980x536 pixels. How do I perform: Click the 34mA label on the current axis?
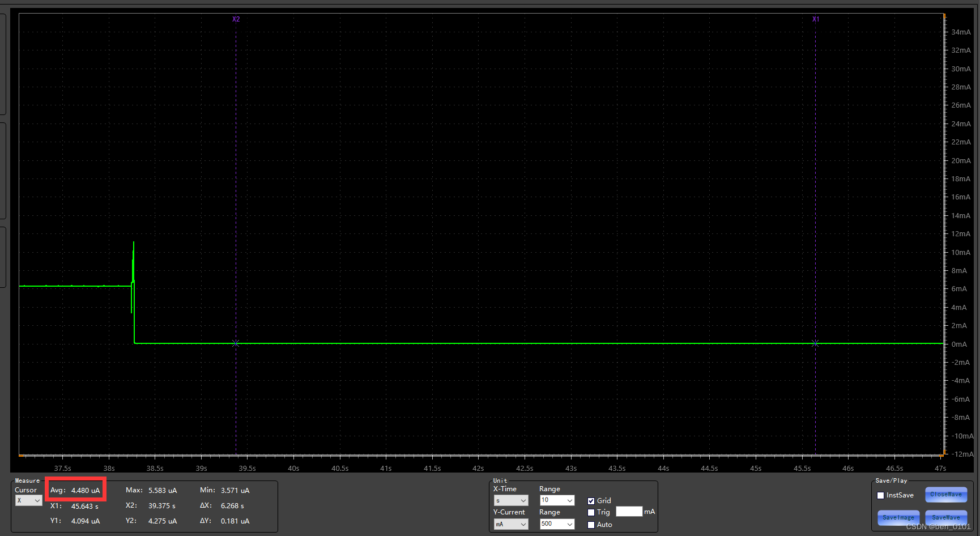tap(961, 32)
